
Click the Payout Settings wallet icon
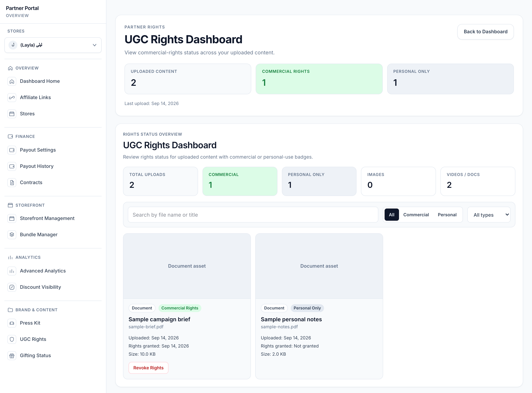point(12,150)
